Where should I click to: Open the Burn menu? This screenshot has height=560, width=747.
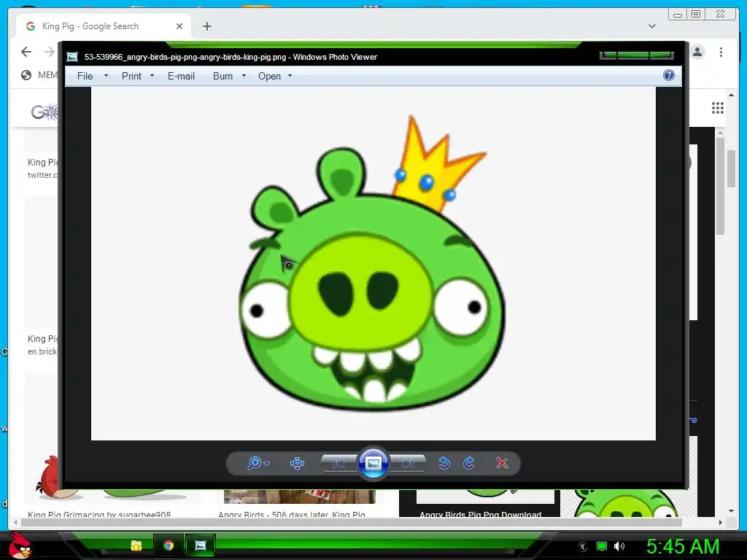pyautogui.click(x=222, y=76)
